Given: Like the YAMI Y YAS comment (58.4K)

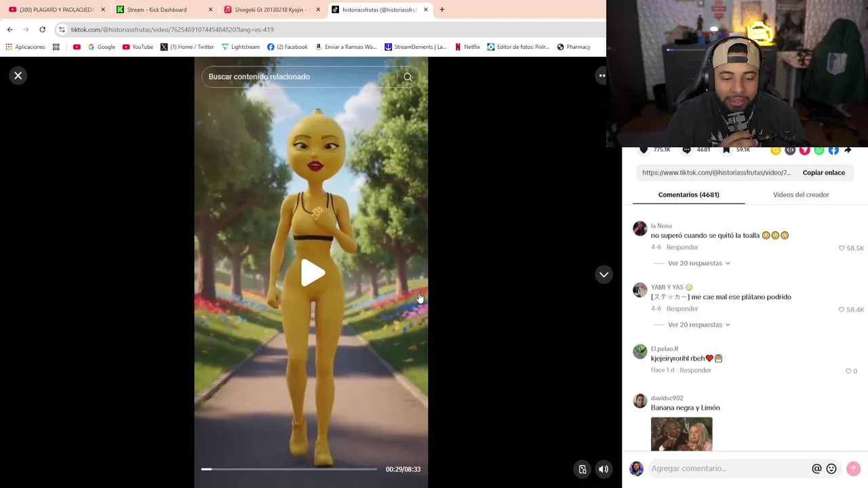Looking at the screenshot, I should pos(842,310).
